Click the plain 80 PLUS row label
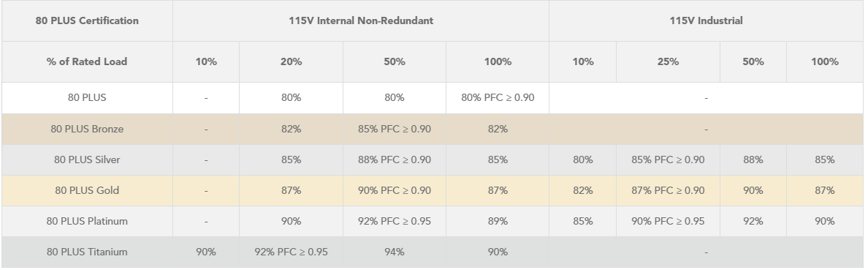This screenshot has width=868, height=270. [87, 98]
